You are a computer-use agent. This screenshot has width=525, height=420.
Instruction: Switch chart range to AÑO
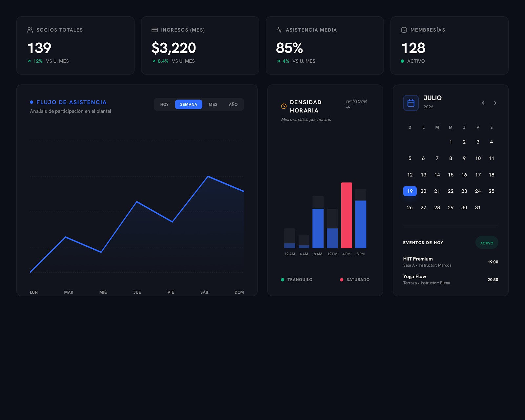click(x=233, y=104)
